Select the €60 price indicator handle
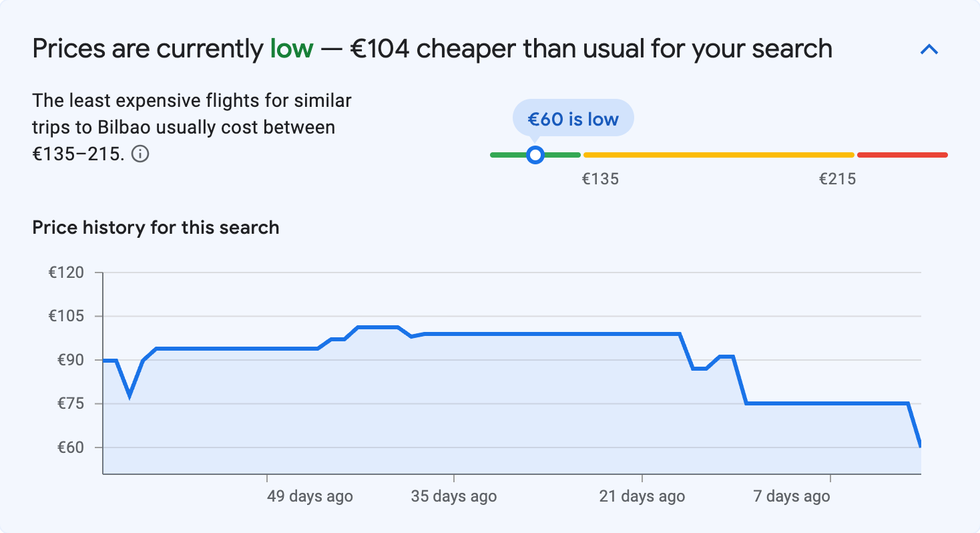This screenshot has height=533, width=980. [535, 154]
